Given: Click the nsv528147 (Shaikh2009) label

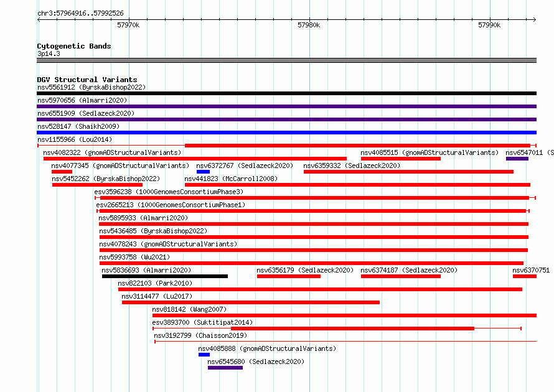Looking at the screenshot, I should (x=78, y=126).
